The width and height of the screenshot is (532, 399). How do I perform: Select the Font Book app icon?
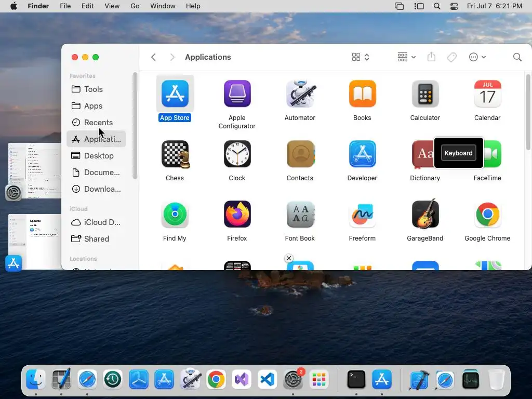point(300,215)
